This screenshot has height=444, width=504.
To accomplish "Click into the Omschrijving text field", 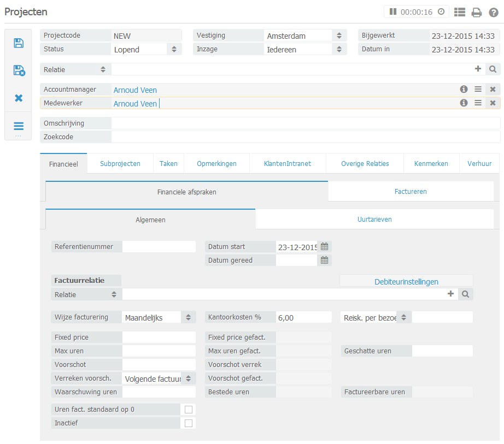I will coord(305,123).
